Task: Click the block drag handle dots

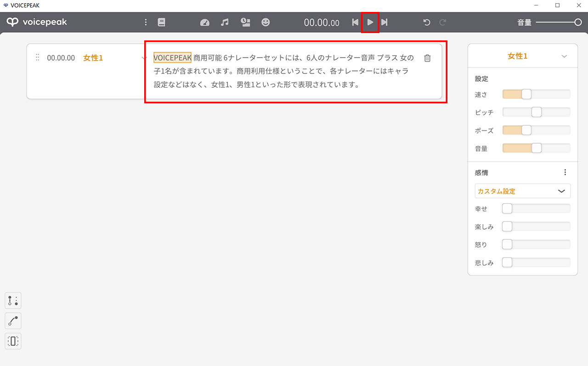Action: click(37, 57)
